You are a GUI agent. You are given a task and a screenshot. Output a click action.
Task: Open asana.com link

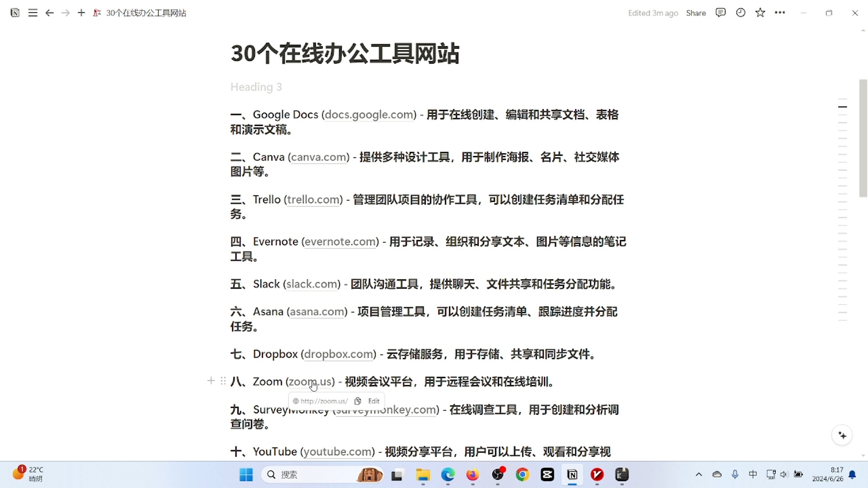tap(317, 312)
